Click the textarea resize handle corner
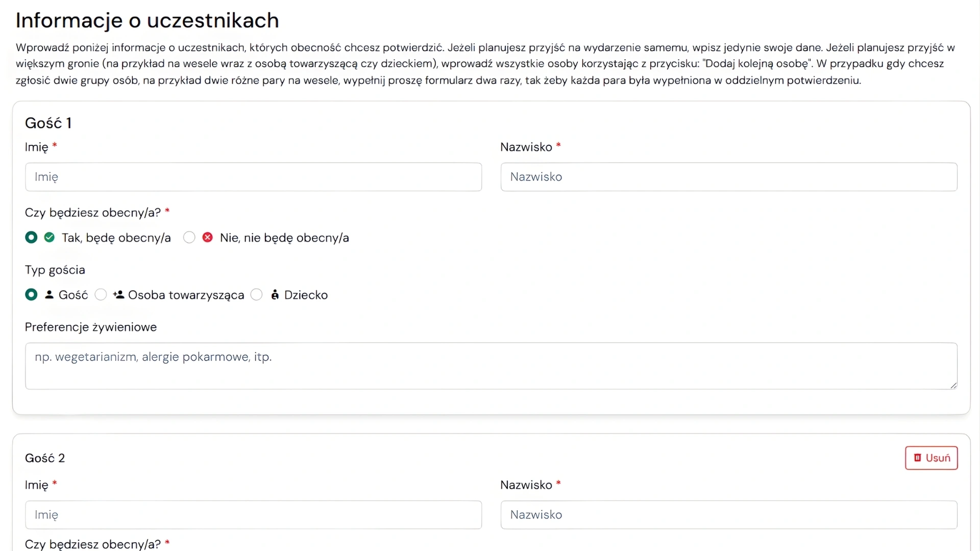 pyautogui.click(x=953, y=385)
